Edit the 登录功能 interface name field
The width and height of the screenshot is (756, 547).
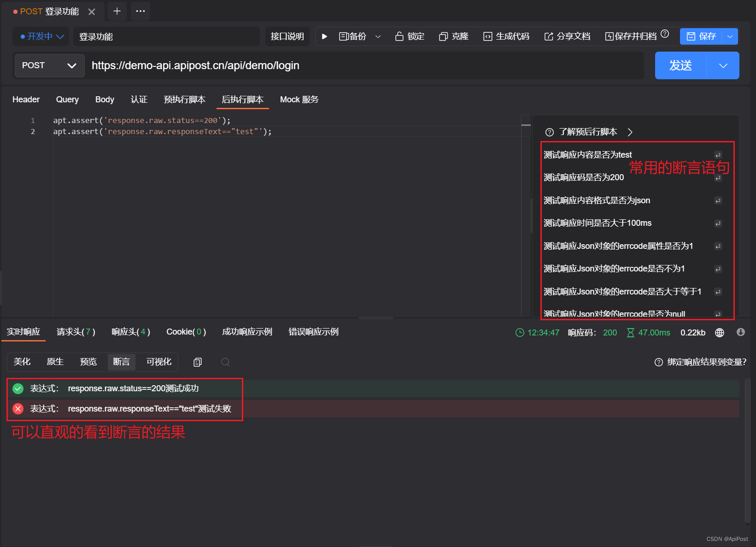tap(166, 36)
